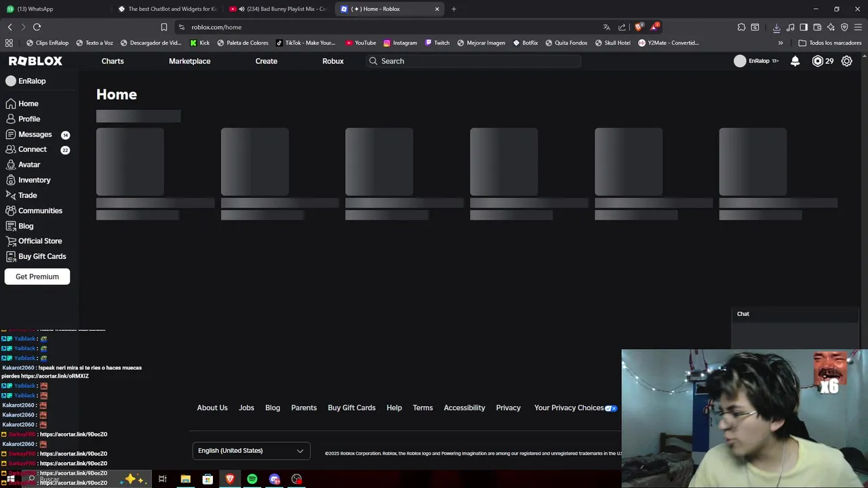Open the browser apps grid button

pyautogui.click(x=9, y=43)
